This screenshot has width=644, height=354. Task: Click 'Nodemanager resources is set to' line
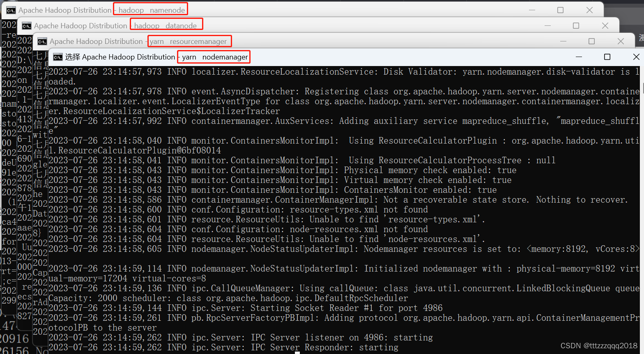344,249
